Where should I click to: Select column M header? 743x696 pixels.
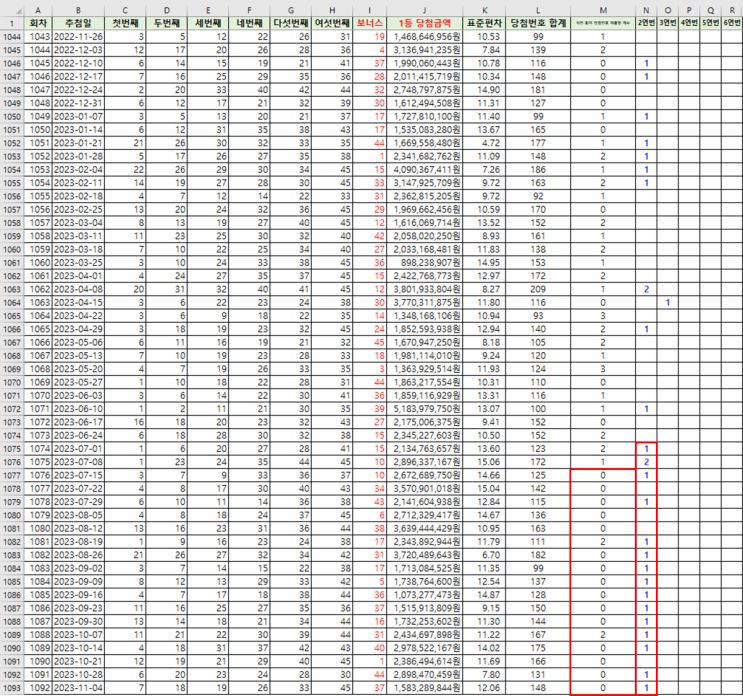tap(603, 10)
